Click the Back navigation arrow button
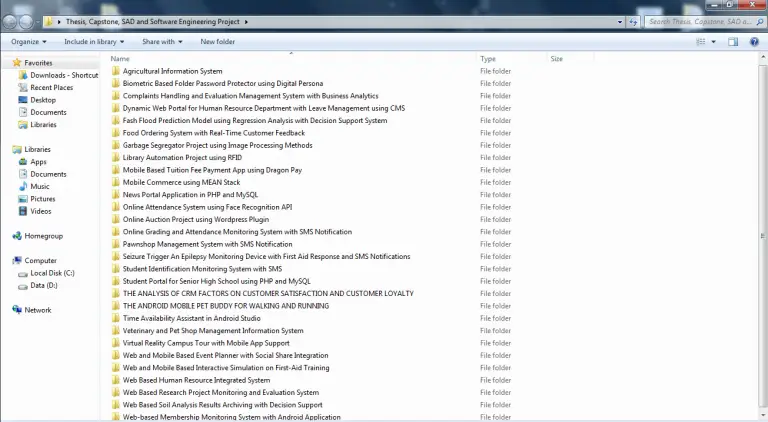This screenshot has width=768, height=422. 10,20
